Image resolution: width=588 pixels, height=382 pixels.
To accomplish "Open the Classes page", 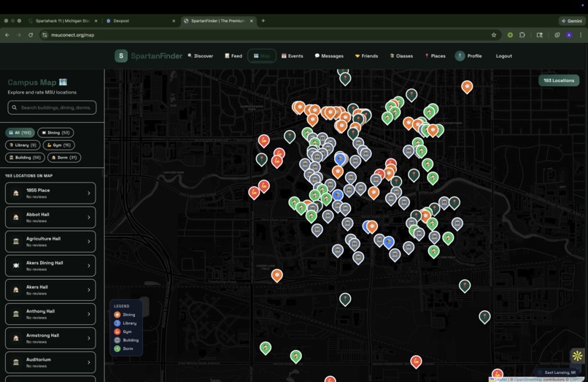I will [x=401, y=56].
